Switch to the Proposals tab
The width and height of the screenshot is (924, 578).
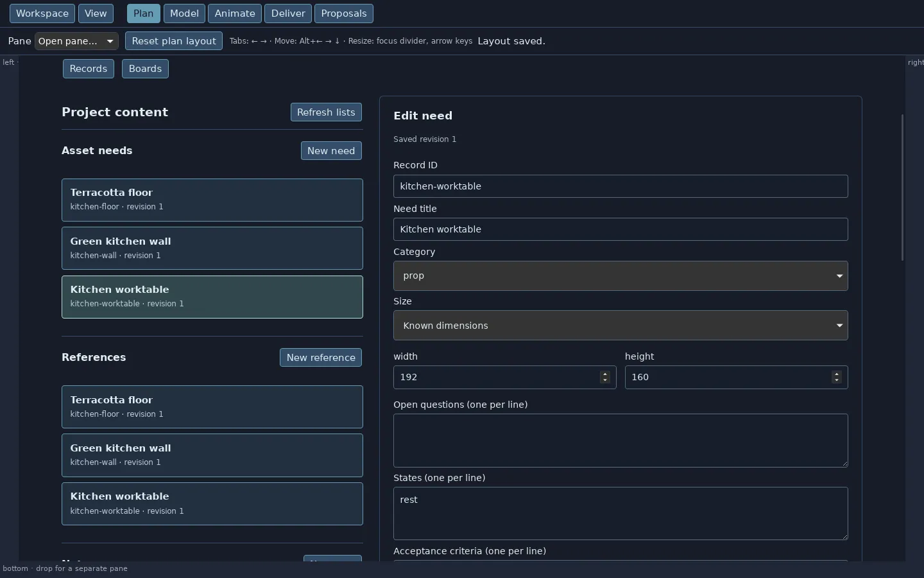[344, 13]
